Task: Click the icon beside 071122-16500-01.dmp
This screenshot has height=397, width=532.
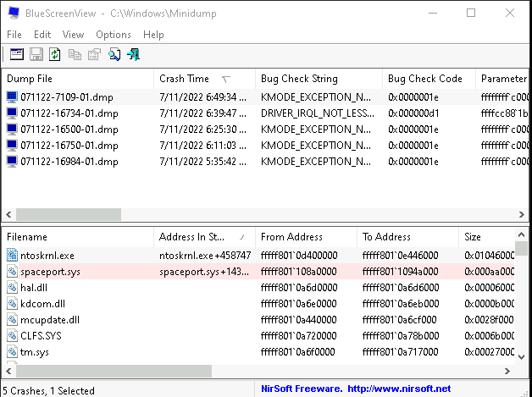Action: click(12, 130)
